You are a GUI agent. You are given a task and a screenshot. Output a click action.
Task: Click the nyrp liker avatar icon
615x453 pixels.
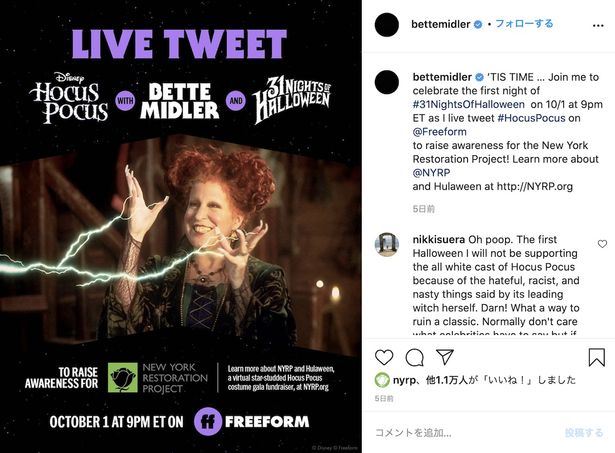[x=382, y=380]
